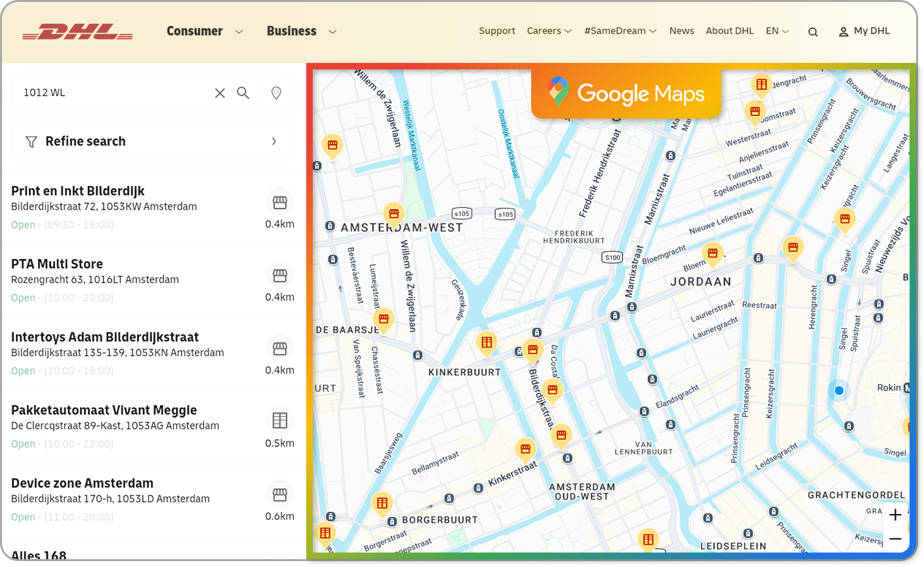Click locker marker left of Leidseplein label
The height and width of the screenshot is (567, 924).
click(x=648, y=541)
